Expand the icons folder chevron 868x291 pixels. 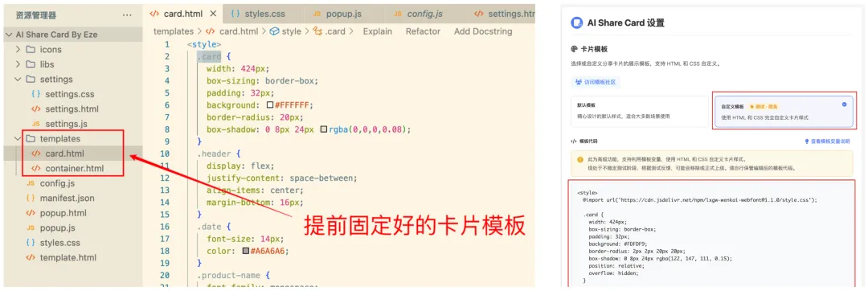coord(18,49)
